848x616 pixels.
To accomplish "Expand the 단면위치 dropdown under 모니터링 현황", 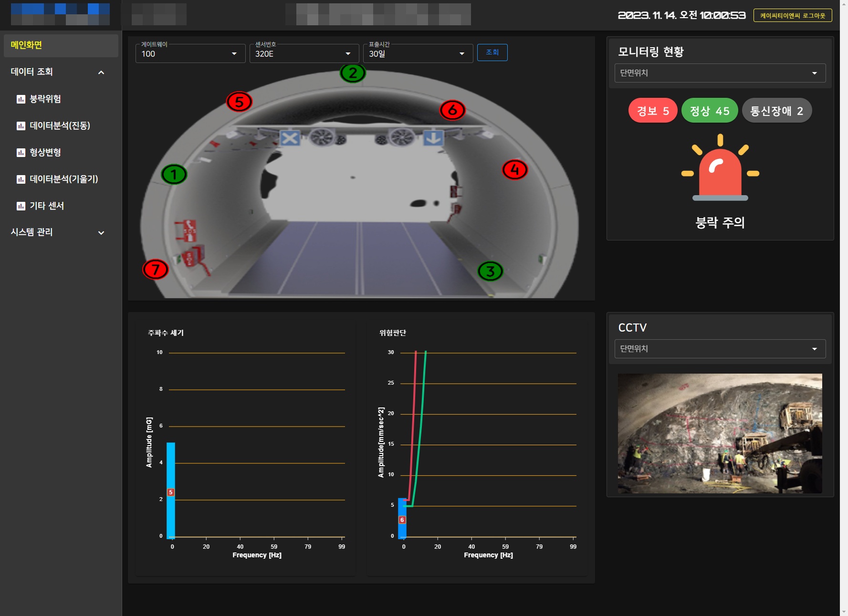I will point(720,73).
